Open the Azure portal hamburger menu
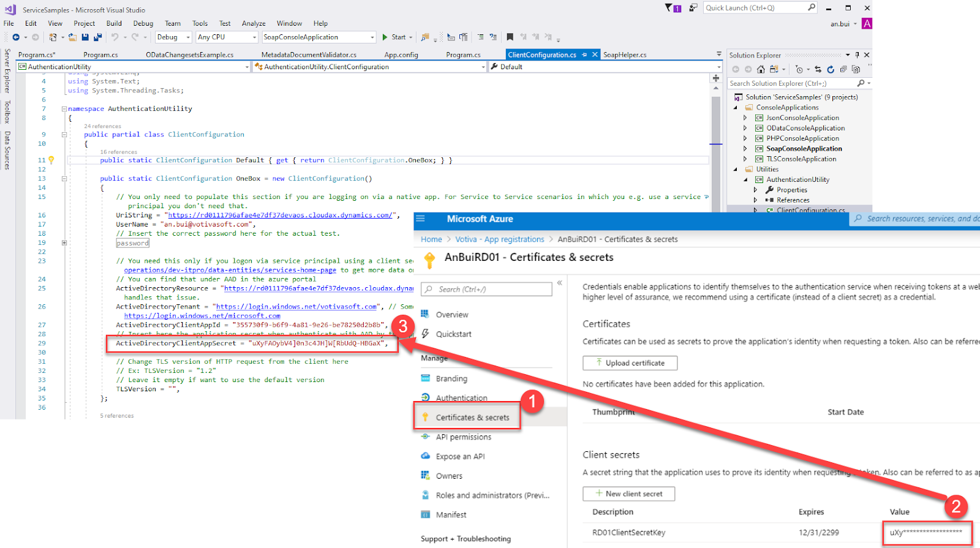This screenshot has height=548, width=980. (x=420, y=219)
